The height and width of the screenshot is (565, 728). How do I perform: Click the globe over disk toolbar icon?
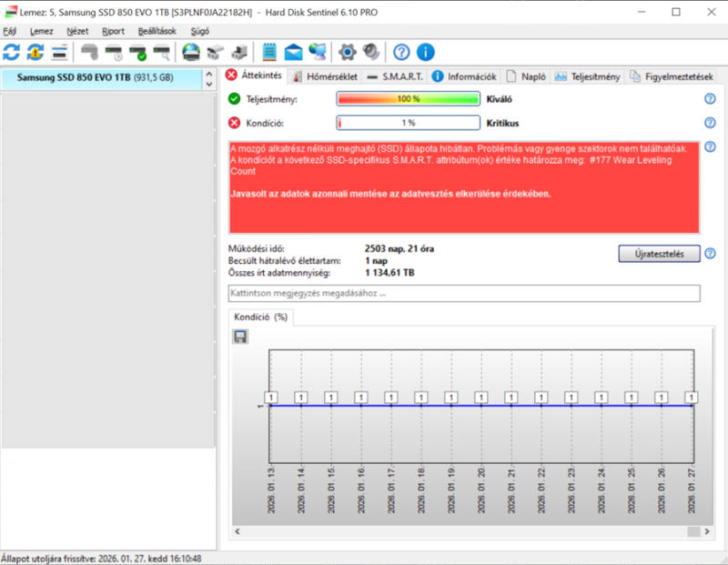pyautogui.click(x=191, y=52)
